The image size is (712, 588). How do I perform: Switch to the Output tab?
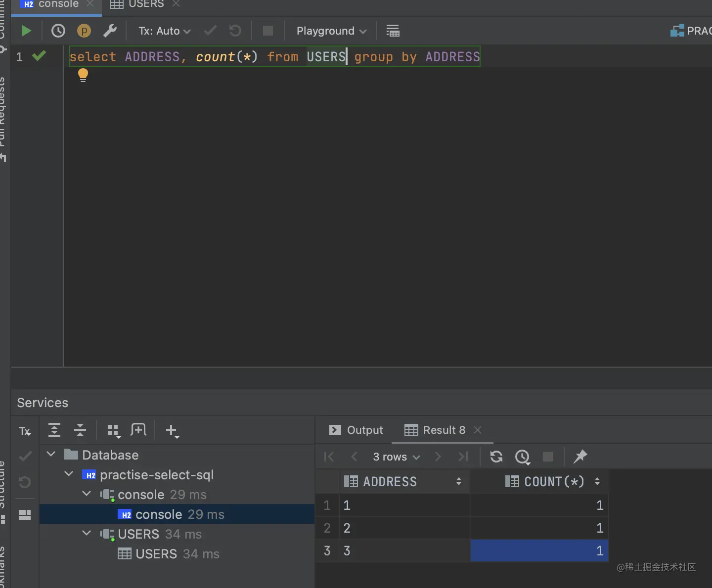pos(356,430)
